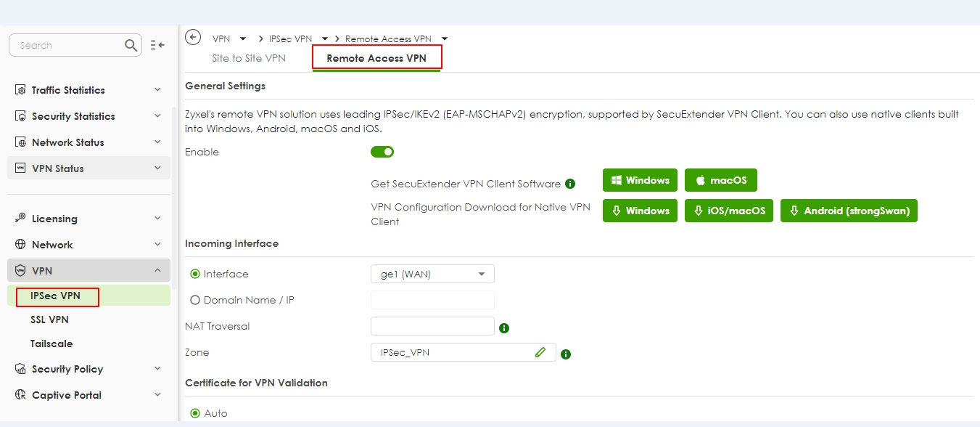This screenshot has height=427, width=980.
Task: Open the IPSec VPN breadcrumb dropdown arrow
Action: point(325,38)
